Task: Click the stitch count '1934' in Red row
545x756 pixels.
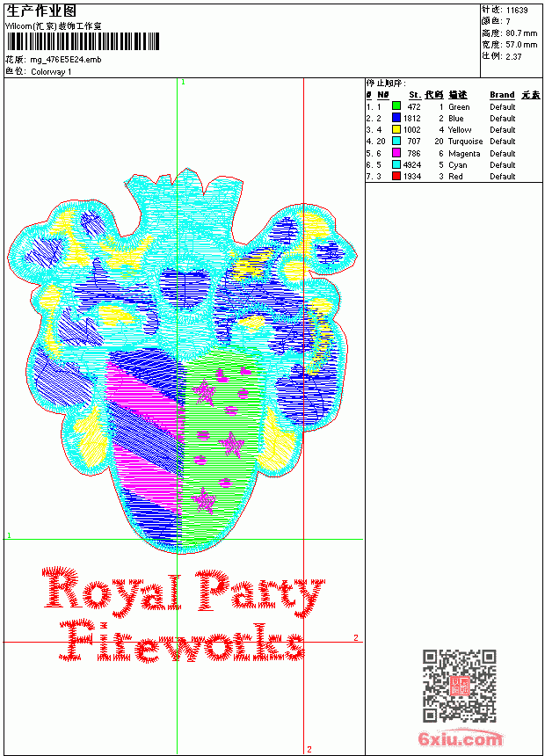Action: coord(412,177)
